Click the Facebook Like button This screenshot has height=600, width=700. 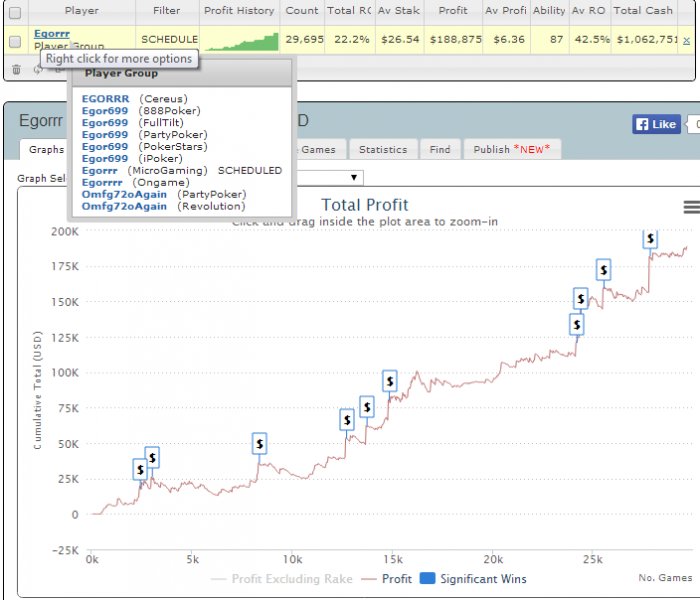(x=656, y=124)
